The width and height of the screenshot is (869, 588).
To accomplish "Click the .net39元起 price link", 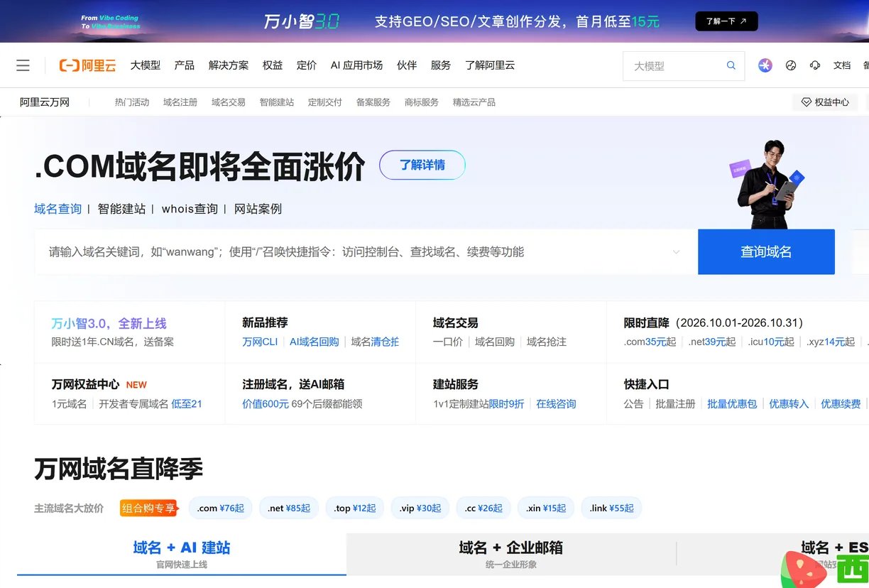I will point(712,342).
